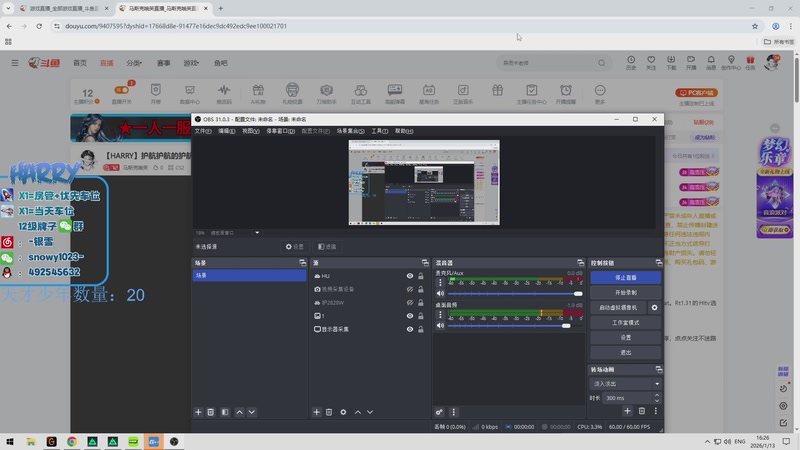Click the Start Recording button

626,293
